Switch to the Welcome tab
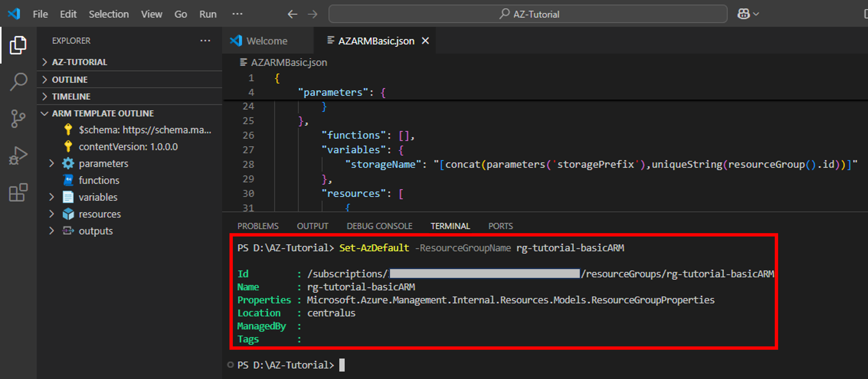This screenshot has height=379, width=868. (267, 41)
